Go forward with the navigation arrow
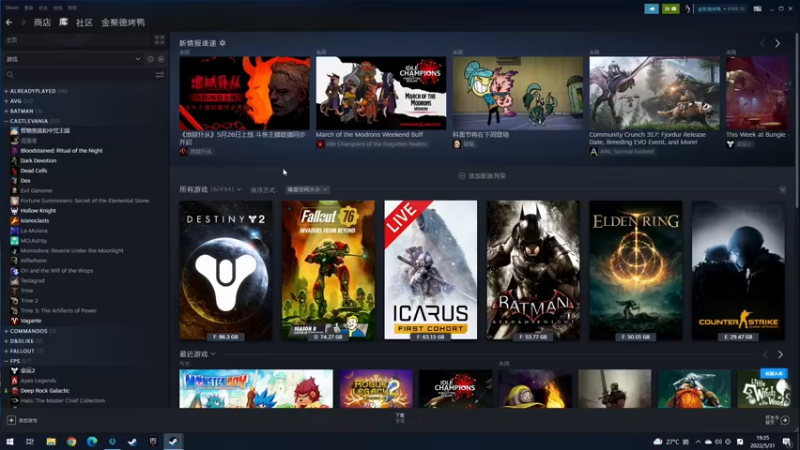Viewport: 800px width, 450px height. click(x=22, y=22)
